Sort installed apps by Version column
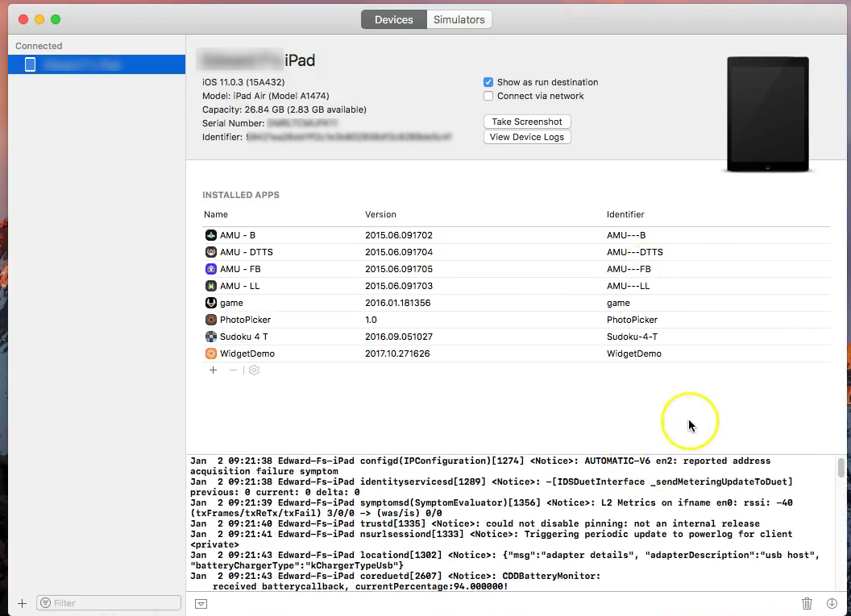Image resolution: width=851 pixels, height=616 pixels. 380,214
